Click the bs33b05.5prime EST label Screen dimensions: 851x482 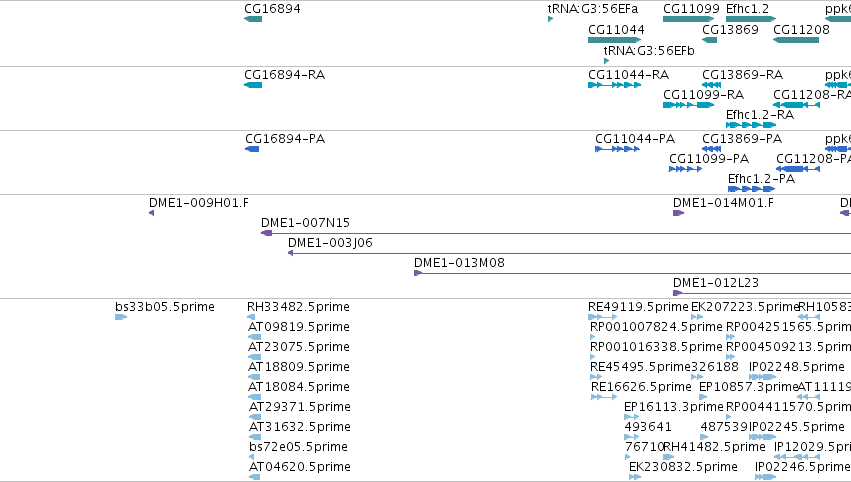(x=165, y=307)
